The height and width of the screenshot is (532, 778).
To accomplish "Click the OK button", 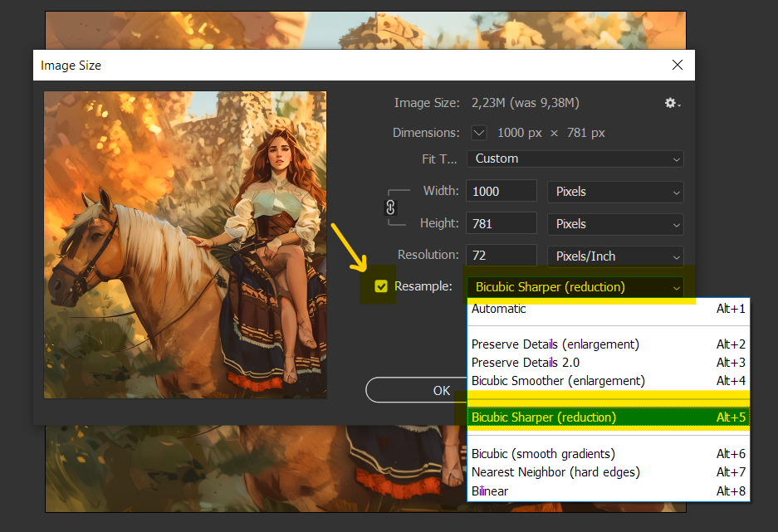I will pos(417,390).
